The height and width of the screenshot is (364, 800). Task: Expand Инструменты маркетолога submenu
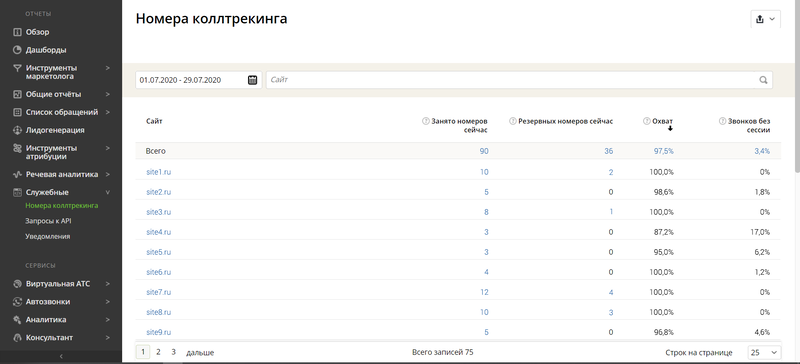pyautogui.click(x=108, y=68)
